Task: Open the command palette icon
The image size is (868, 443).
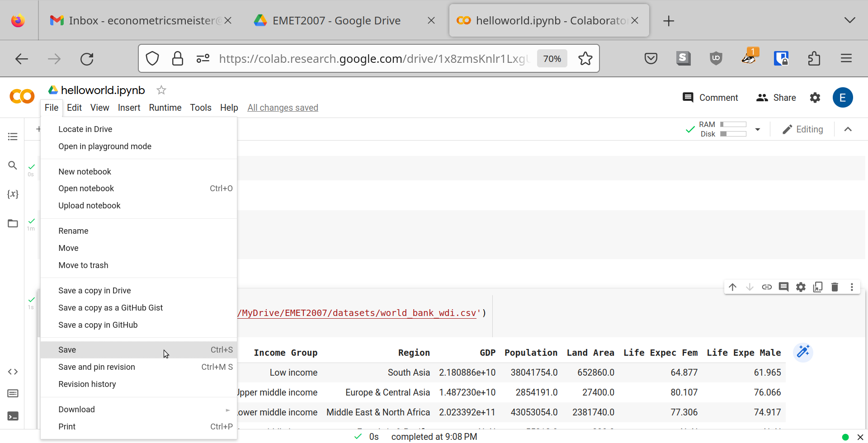Action: pos(13,393)
